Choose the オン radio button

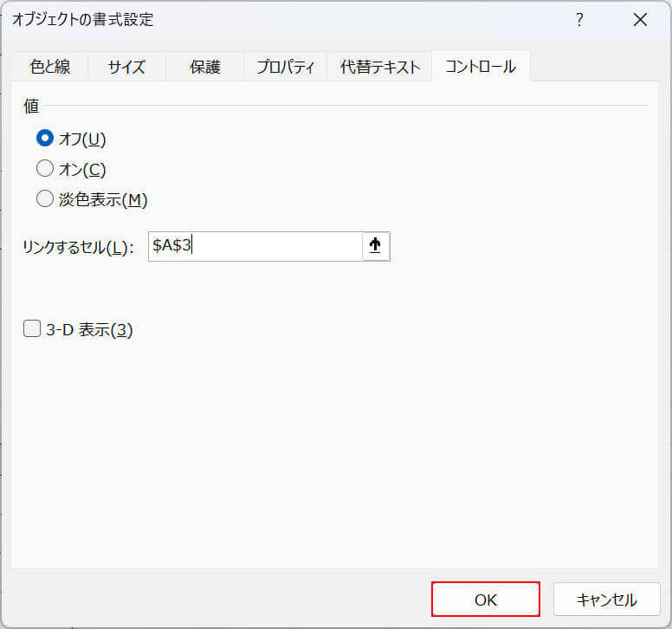pos(45,169)
